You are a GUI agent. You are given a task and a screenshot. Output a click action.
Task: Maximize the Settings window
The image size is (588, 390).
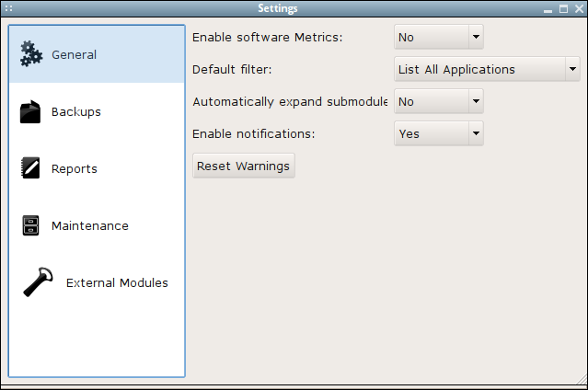[x=563, y=8]
